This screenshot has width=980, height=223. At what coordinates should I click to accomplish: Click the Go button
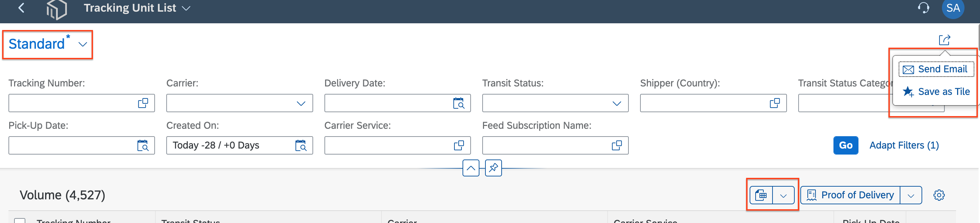tap(845, 145)
